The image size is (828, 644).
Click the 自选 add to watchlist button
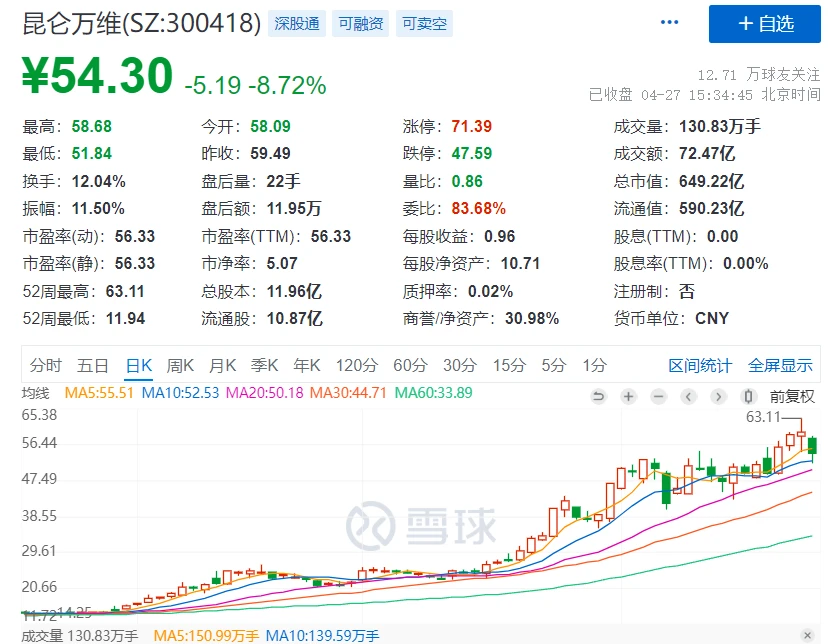764,24
